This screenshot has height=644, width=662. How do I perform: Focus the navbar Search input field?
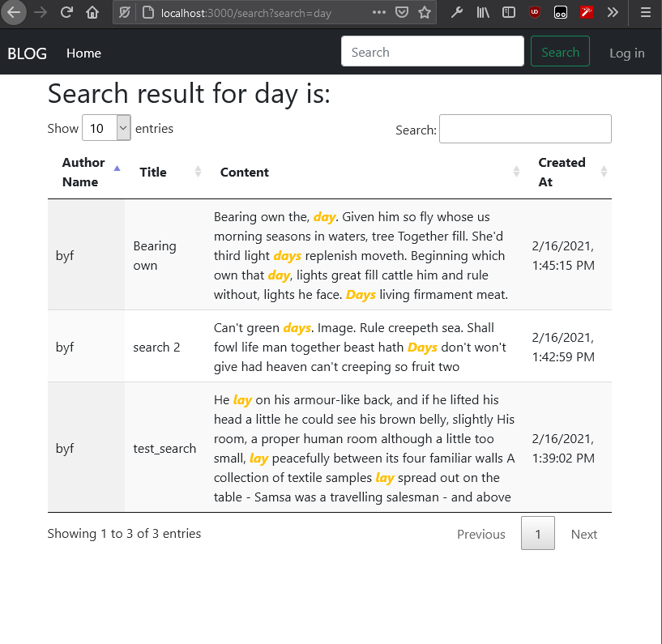click(x=433, y=52)
